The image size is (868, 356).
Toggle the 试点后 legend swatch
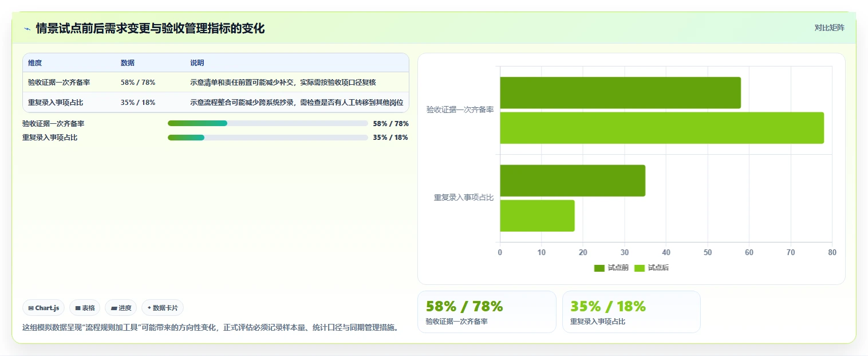point(640,268)
